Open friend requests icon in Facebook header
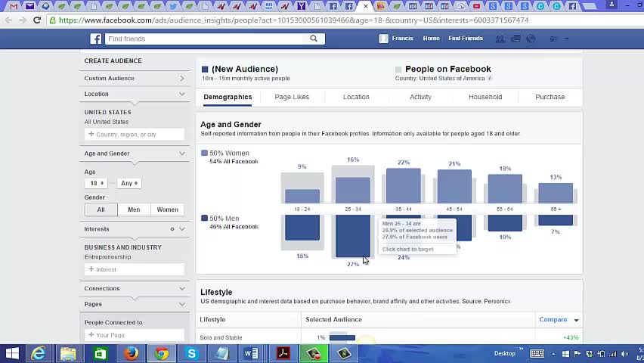Screen dimensions: 644x363 500,39
